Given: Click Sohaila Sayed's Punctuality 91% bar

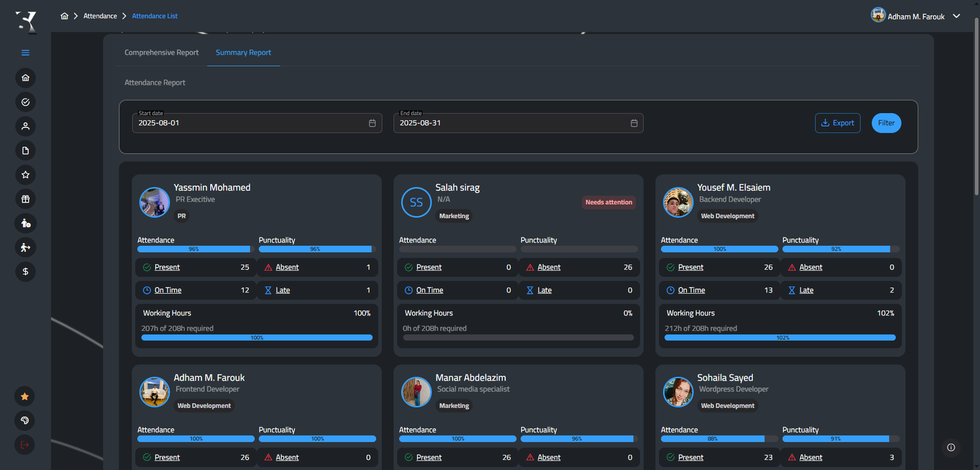Looking at the screenshot, I should 841,439.
